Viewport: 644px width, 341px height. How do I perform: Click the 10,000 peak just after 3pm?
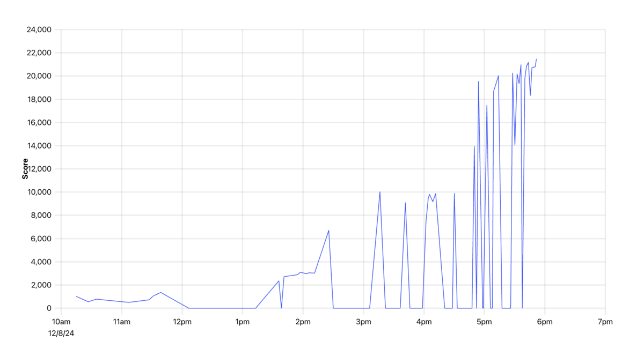click(380, 192)
